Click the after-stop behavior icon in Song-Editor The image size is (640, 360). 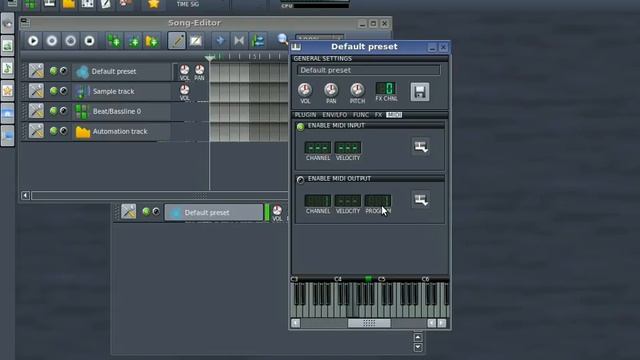click(x=258, y=40)
